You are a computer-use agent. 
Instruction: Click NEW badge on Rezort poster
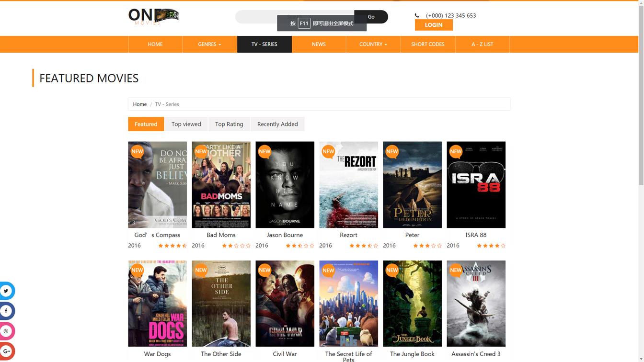pyautogui.click(x=328, y=151)
